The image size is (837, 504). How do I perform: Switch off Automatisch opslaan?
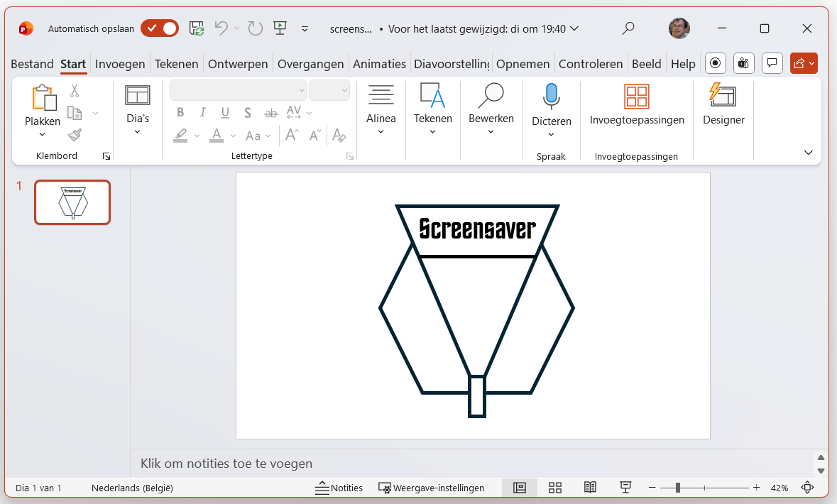coord(160,28)
